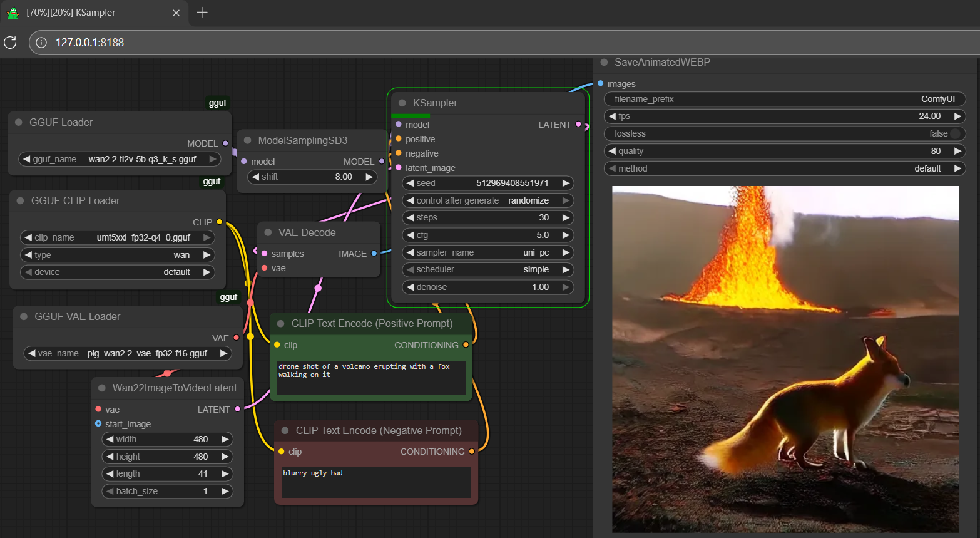Toggle the lossless switch in SaveAnimatedWEBP
Viewport: 980px width, 538px height.
(954, 133)
